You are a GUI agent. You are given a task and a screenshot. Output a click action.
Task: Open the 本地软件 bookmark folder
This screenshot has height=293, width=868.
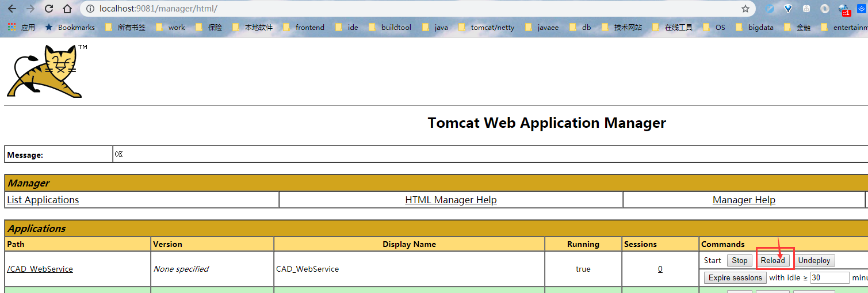click(x=253, y=27)
